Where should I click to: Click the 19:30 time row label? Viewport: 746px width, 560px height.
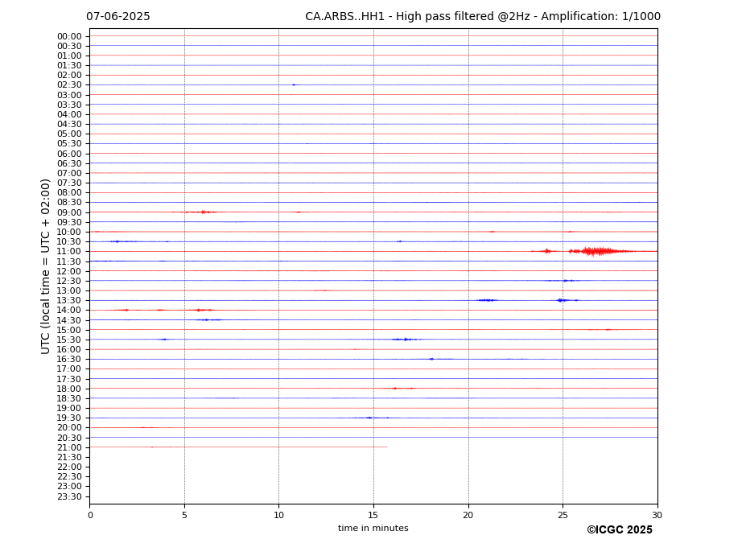[x=69, y=418]
